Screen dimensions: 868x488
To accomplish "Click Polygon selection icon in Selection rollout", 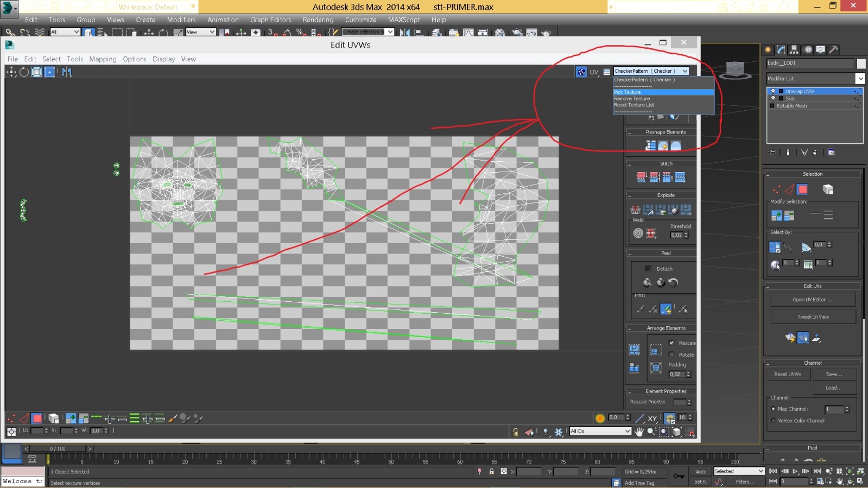I will coord(802,189).
